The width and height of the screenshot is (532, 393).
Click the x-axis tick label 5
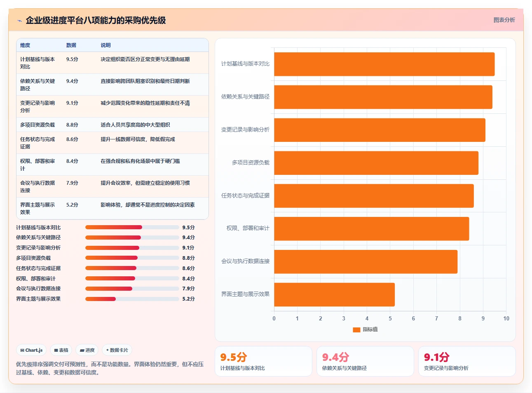(x=390, y=318)
